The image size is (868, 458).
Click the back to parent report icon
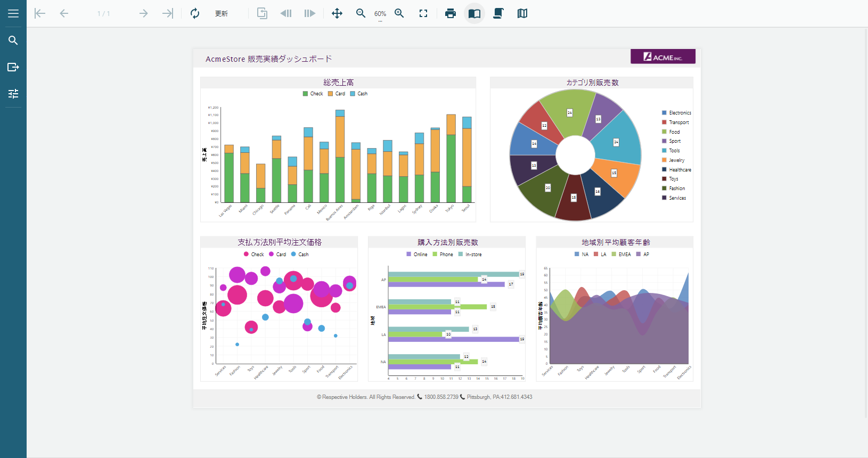[x=262, y=13]
